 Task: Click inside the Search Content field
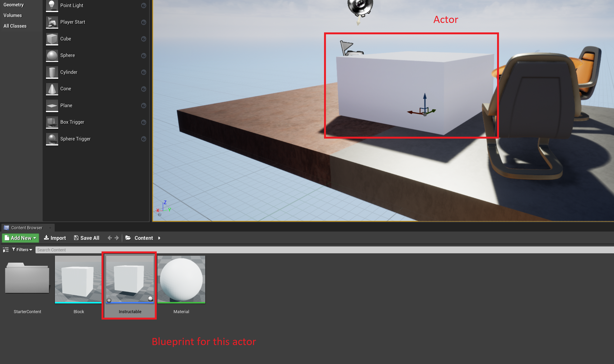(98, 250)
